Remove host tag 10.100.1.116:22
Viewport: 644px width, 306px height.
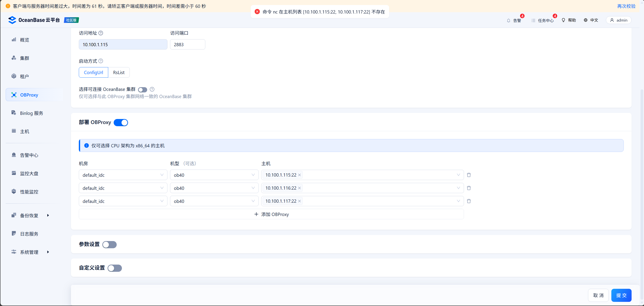(x=299, y=188)
